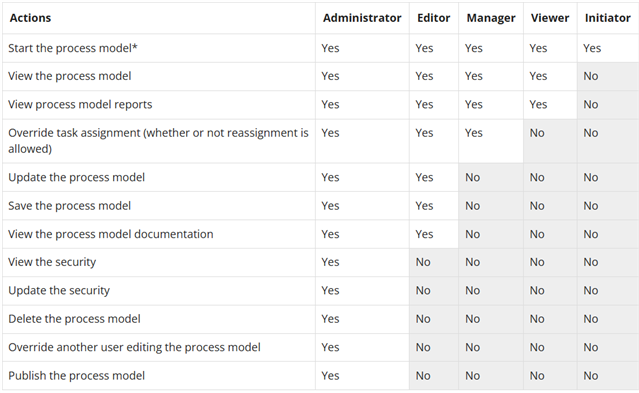The image size is (639, 393).
Task: Select the Manager column header
Action: [491, 18]
